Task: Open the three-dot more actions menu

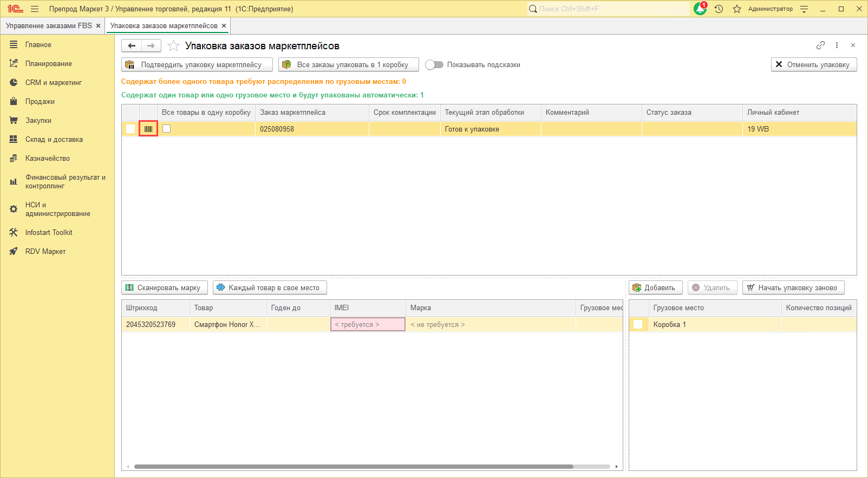Action: point(837,45)
